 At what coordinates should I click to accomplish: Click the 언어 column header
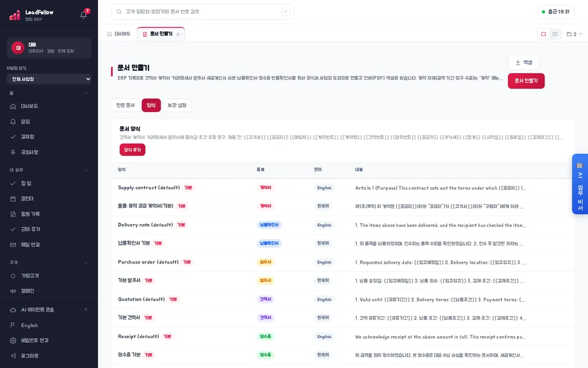coord(318,169)
